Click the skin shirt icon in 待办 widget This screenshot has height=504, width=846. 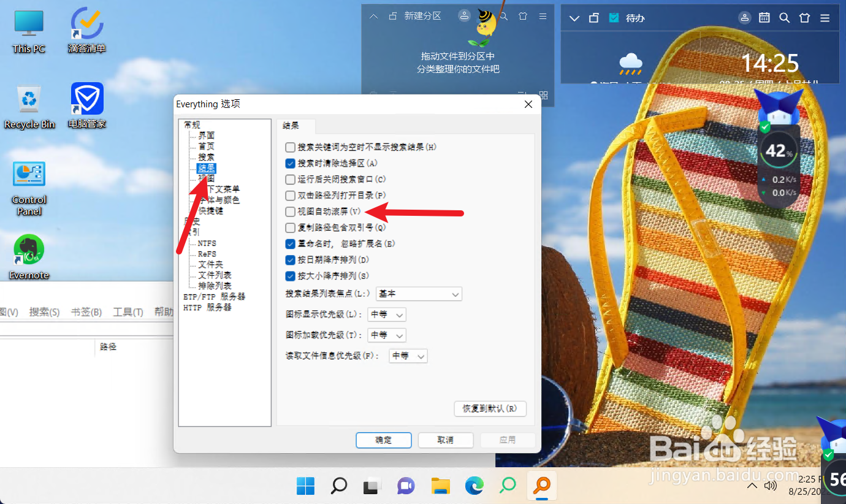pyautogui.click(x=805, y=18)
